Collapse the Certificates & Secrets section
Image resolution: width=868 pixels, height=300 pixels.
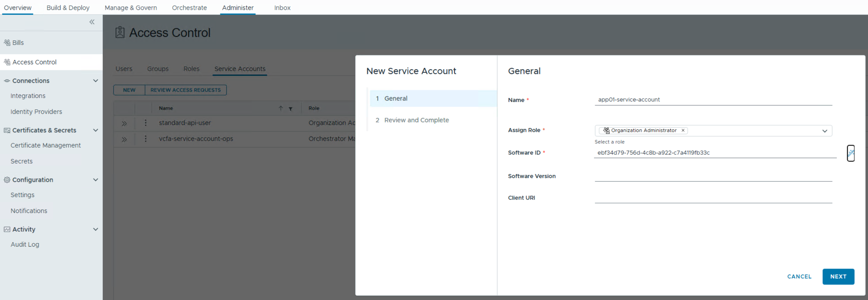click(95, 130)
